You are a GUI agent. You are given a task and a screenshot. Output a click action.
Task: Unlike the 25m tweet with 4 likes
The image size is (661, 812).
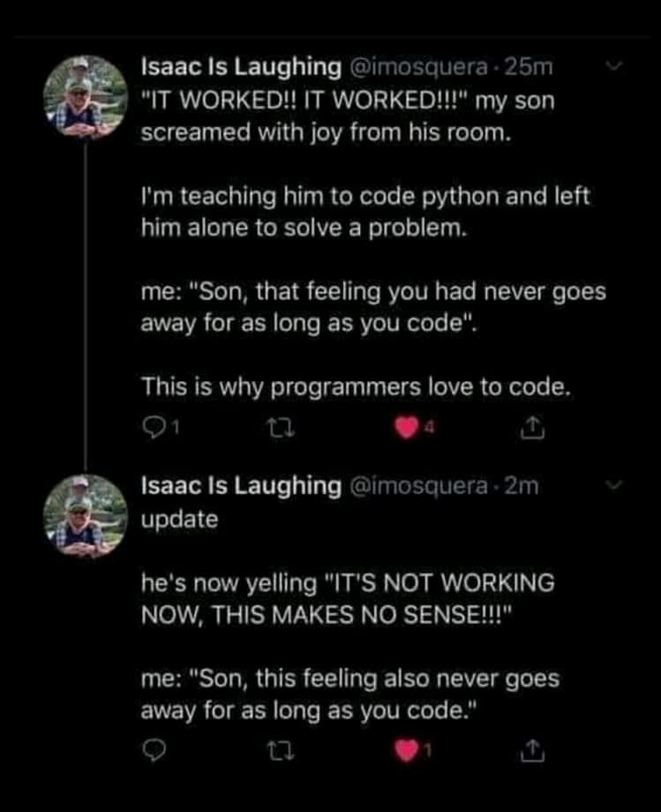coord(404,429)
